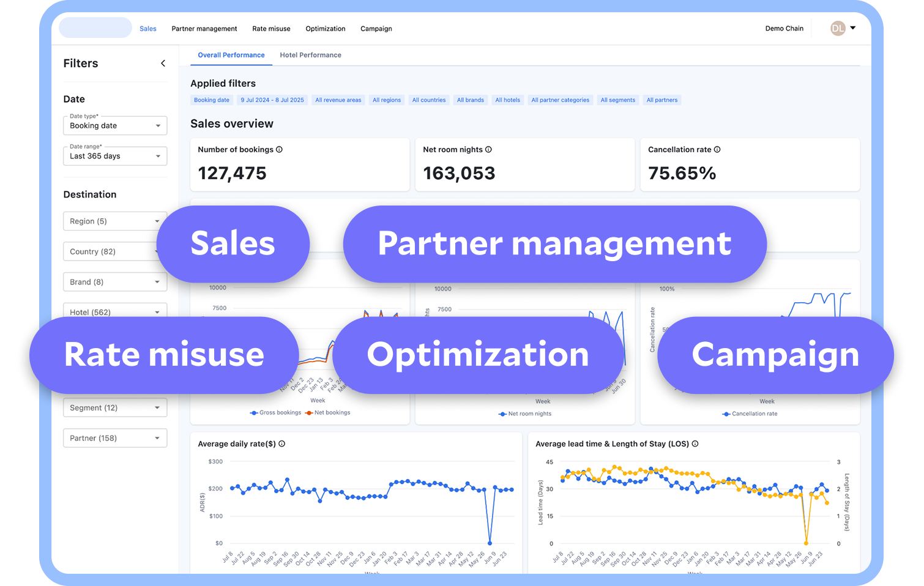Open Campaign in top navigation

pos(376,29)
